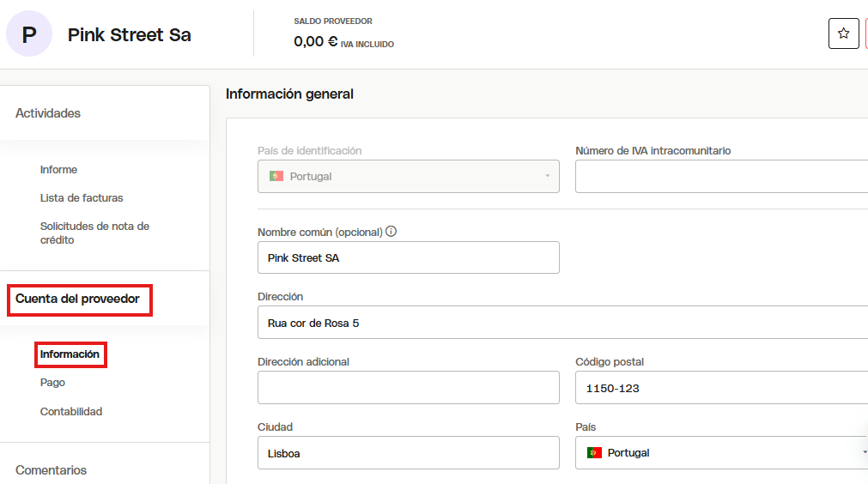Click the Código postal field
This screenshot has height=484, width=868.
click(721, 387)
